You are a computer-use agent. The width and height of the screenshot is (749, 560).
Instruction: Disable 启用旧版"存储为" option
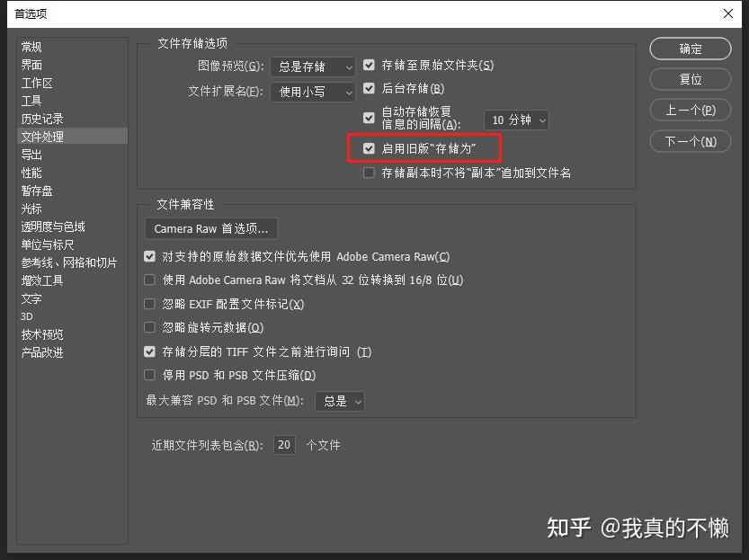(369, 148)
